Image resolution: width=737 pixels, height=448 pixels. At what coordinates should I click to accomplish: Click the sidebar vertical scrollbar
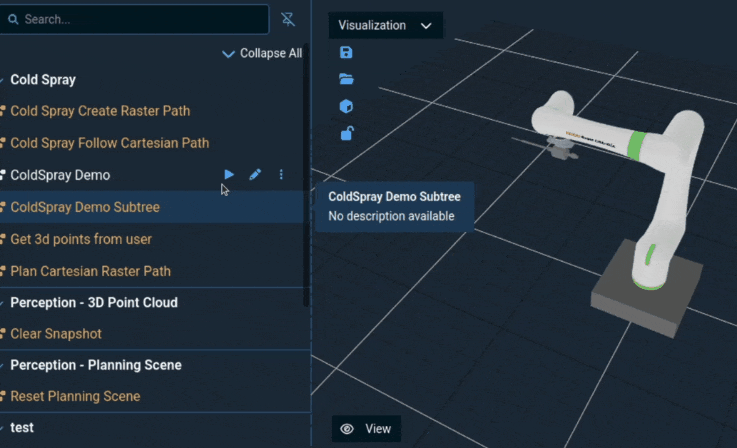(306, 175)
